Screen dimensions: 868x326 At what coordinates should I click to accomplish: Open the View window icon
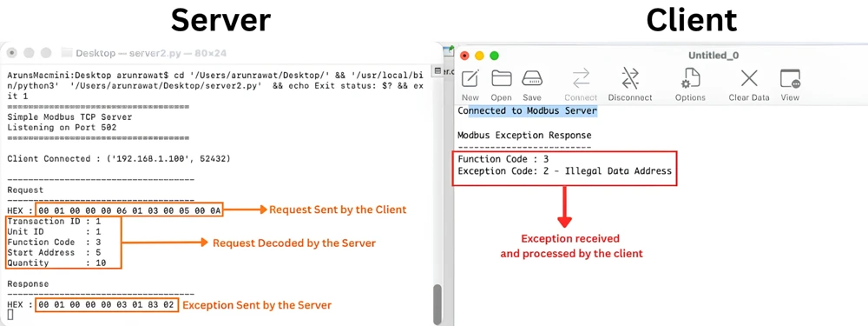[x=790, y=78]
